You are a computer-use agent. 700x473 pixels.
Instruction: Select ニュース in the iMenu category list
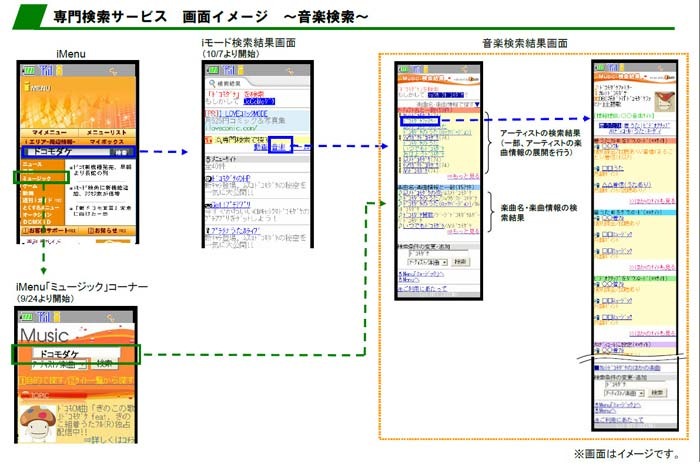[32, 164]
